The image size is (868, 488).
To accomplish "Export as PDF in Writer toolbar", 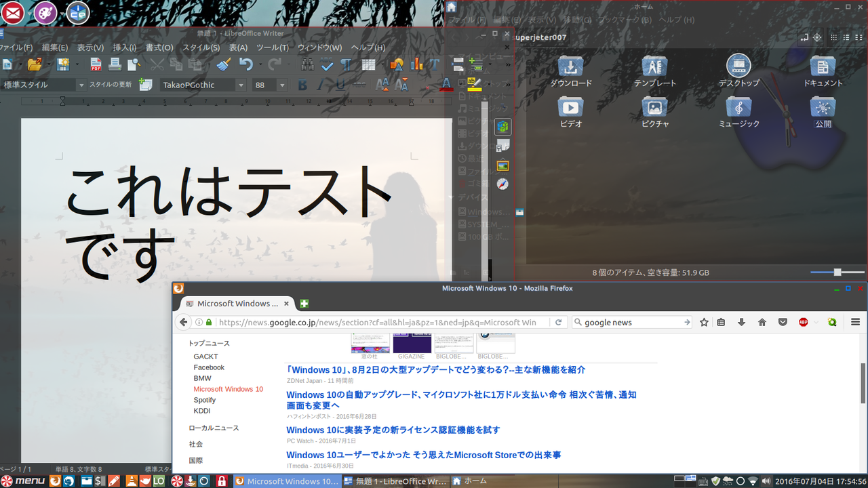I will [96, 65].
